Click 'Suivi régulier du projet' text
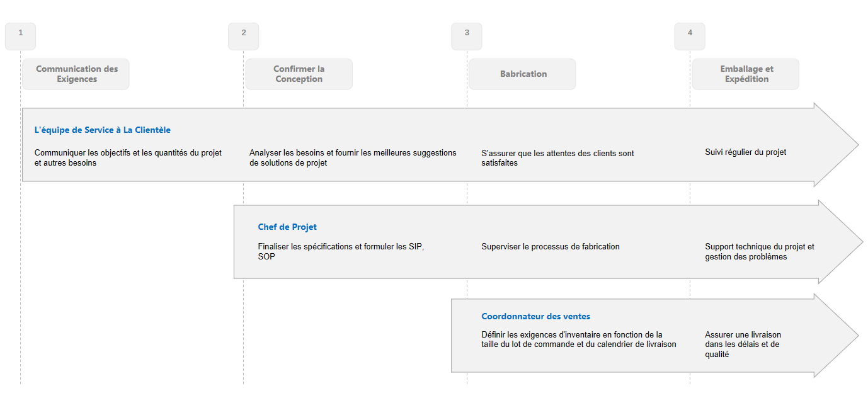Image resolution: width=868 pixels, height=415 pixels. pyautogui.click(x=745, y=152)
